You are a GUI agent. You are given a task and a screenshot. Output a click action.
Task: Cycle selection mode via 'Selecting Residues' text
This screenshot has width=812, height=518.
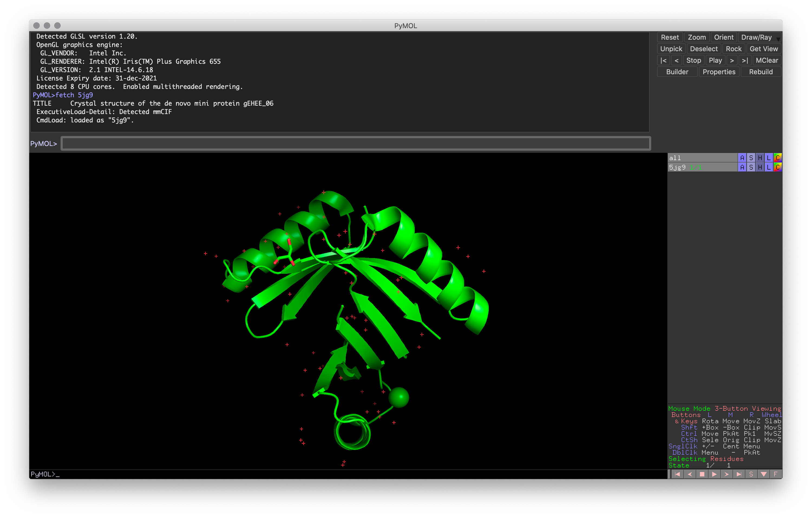706,459
